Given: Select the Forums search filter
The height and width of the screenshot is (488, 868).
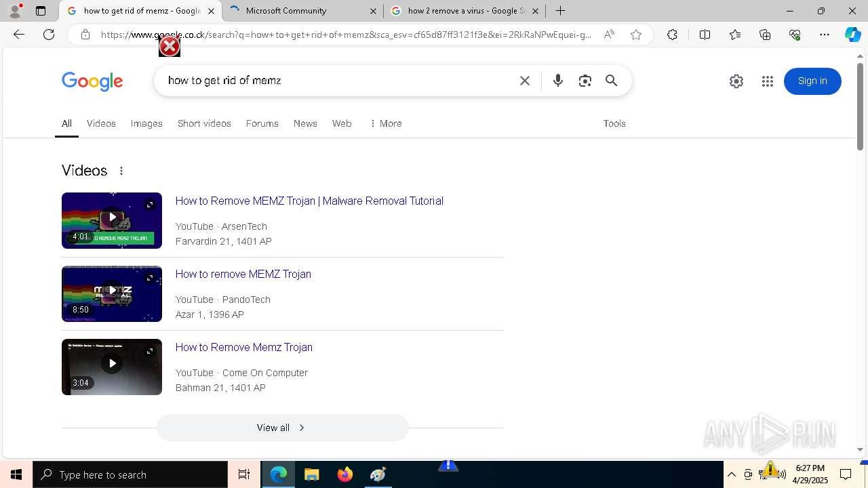Looking at the screenshot, I should pyautogui.click(x=262, y=123).
